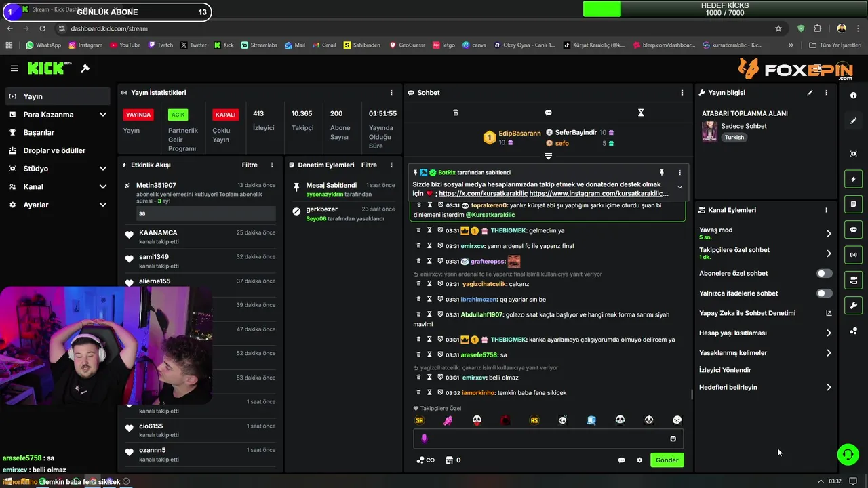Open Yasaklanmış kelimeler arrow
This screenshot has height=488, width=868.
coord(828,353)
